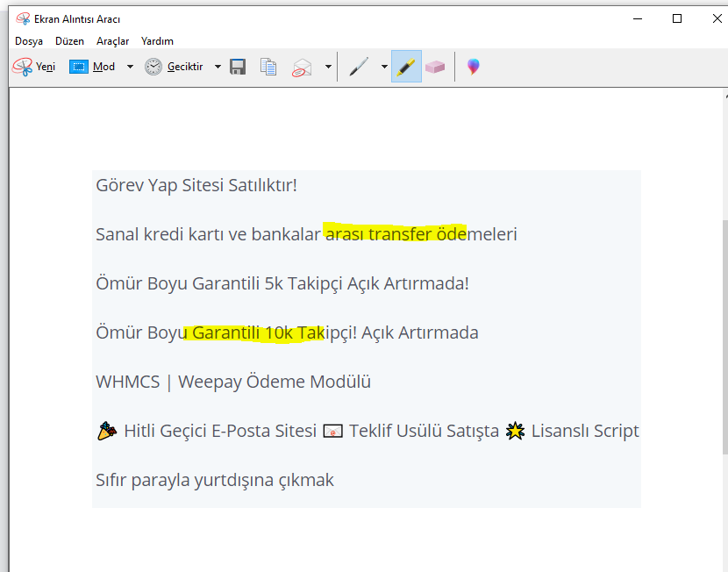Select the Mod rectangle icon

point(78,67)
